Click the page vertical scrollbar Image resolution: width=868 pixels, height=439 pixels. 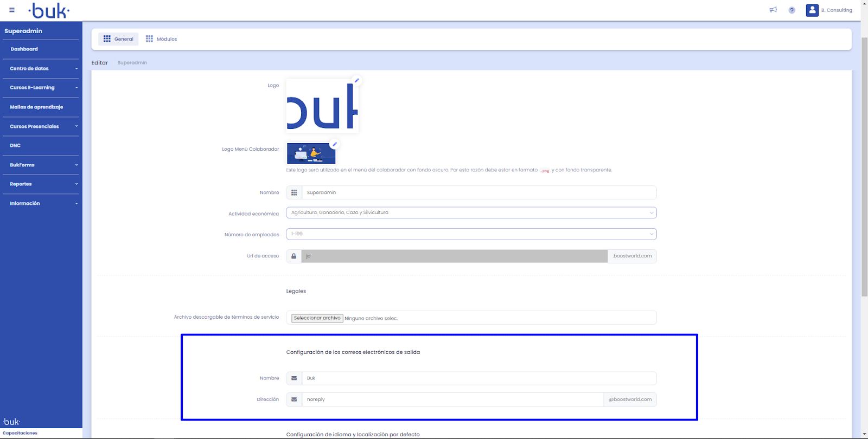(x=864, y=163)
